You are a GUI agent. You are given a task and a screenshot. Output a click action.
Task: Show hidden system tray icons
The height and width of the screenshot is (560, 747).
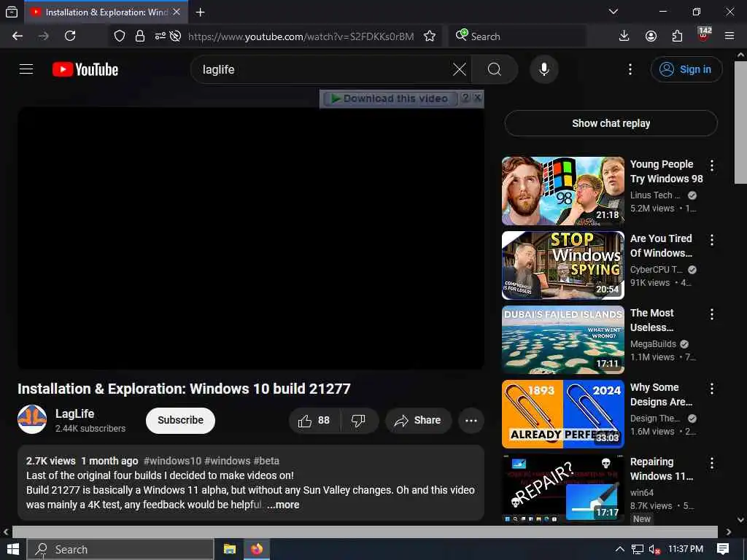[619, 549]
